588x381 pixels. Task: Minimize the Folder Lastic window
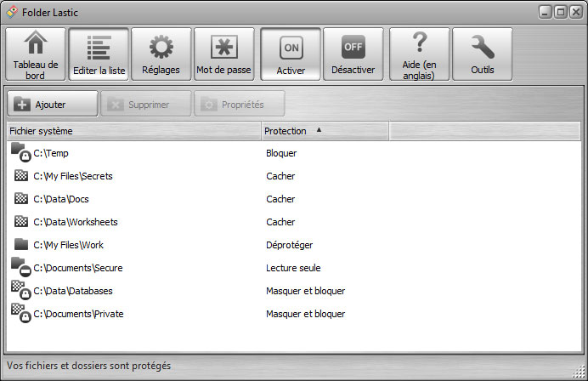pyautogui.click(x=545, y=13)
